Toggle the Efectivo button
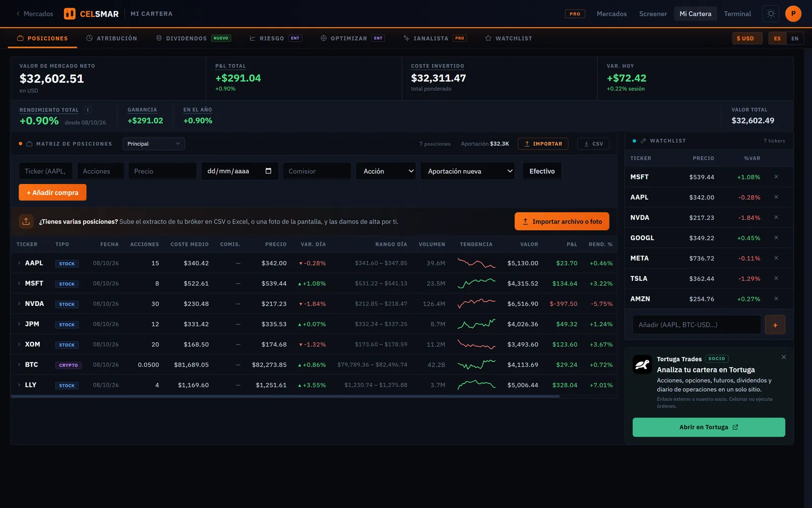812x508 pixels. [542, 171]
